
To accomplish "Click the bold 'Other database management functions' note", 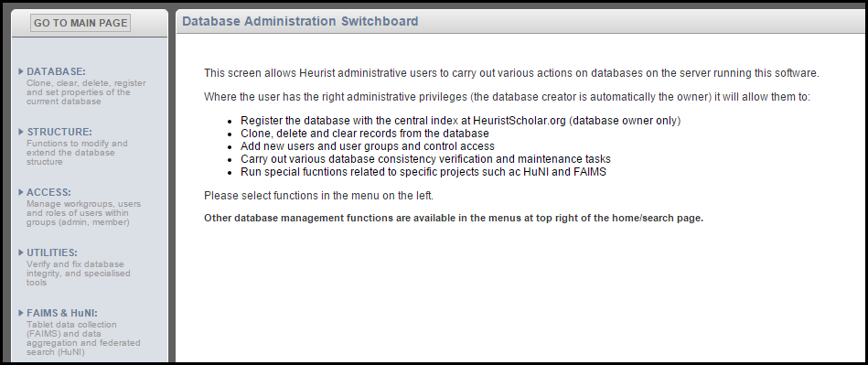I will [x=454, y=218].
